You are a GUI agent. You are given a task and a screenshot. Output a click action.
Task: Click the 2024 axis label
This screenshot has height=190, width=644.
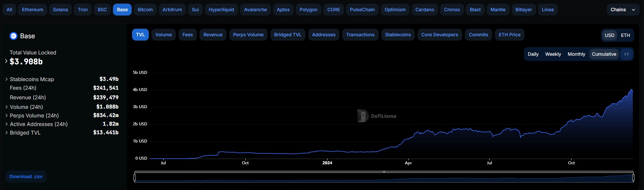327,163
